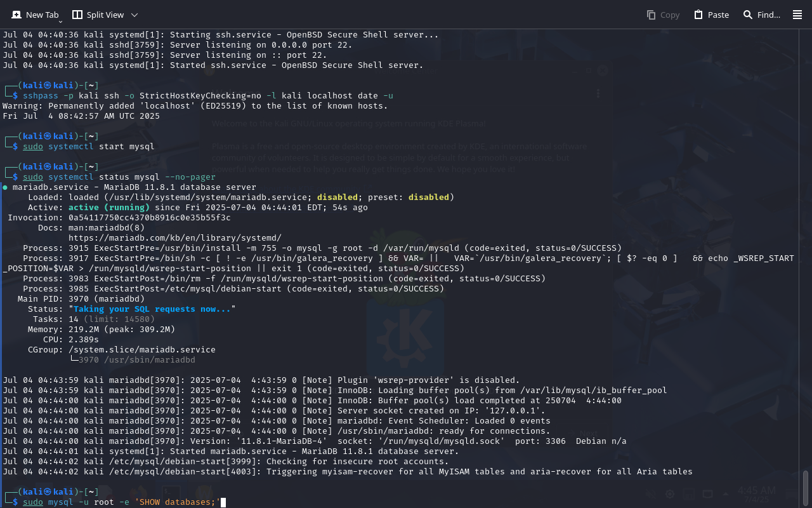Click the 'Main PID: 3970 (mariadbd)' line
This screenshot has width=812, height=508.
tap(81, 299)
